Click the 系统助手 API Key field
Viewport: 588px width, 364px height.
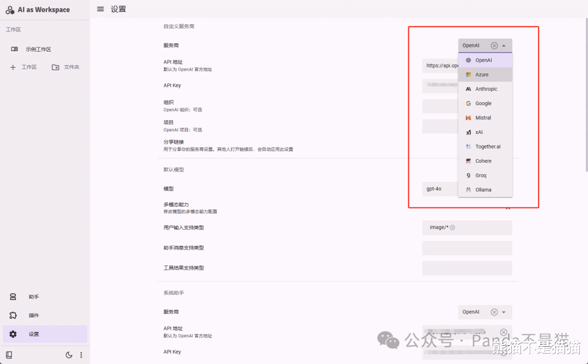click(x=467, y=352)
